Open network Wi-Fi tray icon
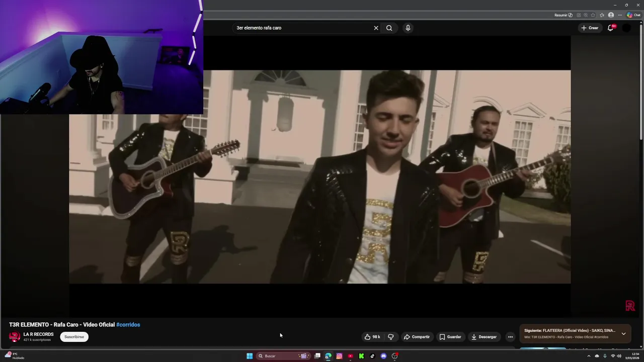 [612, 356]
